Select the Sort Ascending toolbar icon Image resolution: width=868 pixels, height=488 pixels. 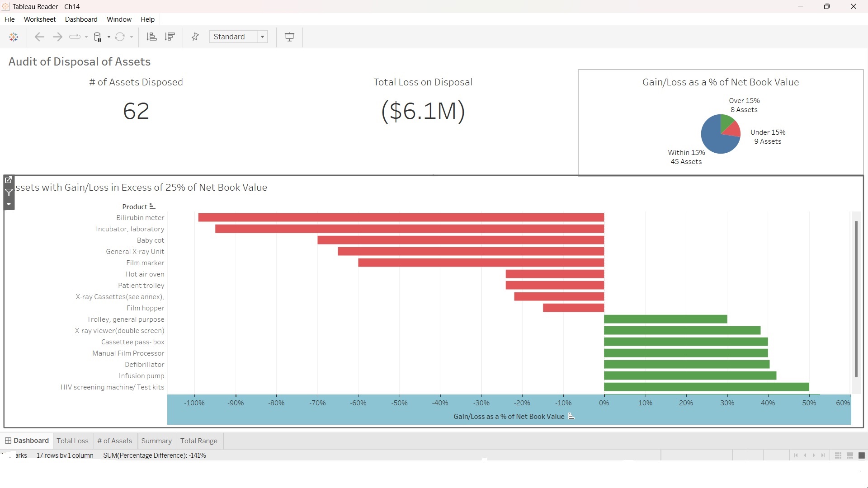[151, 37]
